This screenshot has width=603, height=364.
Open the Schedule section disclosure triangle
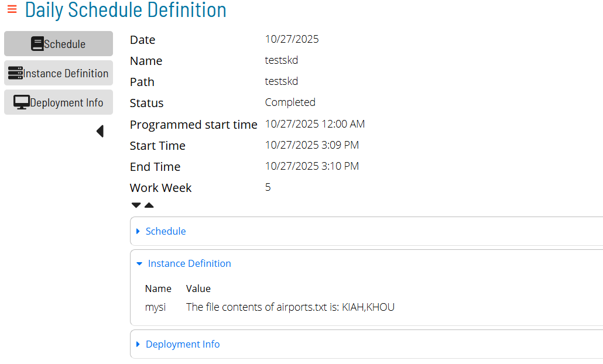pyautogui.click(x=139, y=231)
